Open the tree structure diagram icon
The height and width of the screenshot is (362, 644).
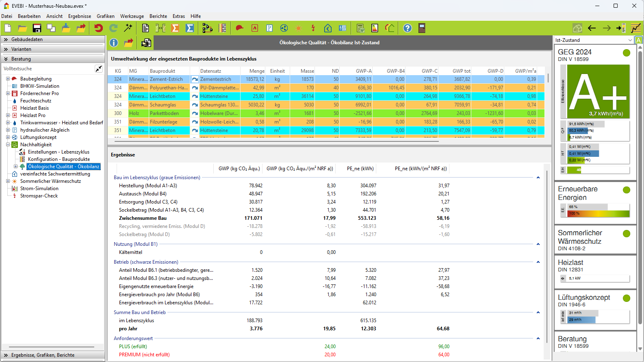207,28
